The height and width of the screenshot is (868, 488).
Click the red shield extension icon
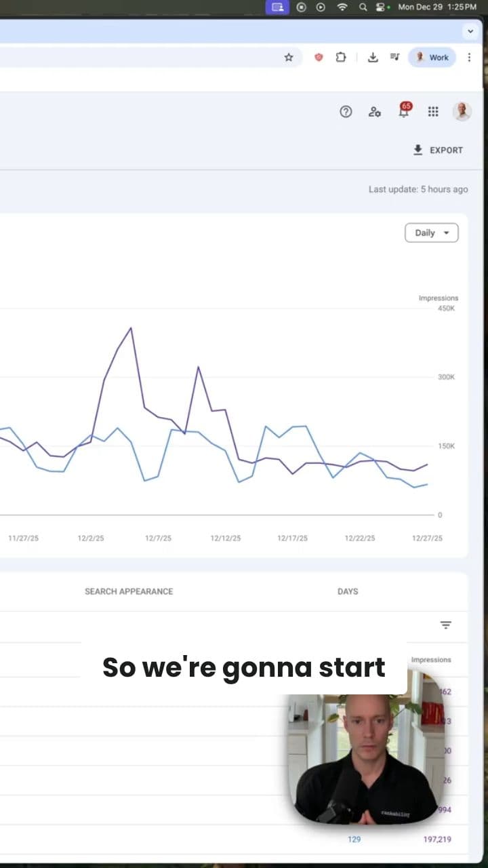(x=319, y=58)
